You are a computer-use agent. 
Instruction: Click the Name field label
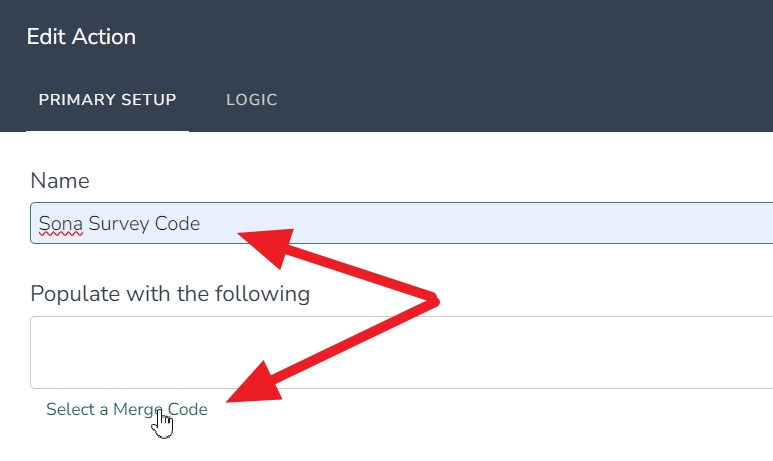pos(60,181)
